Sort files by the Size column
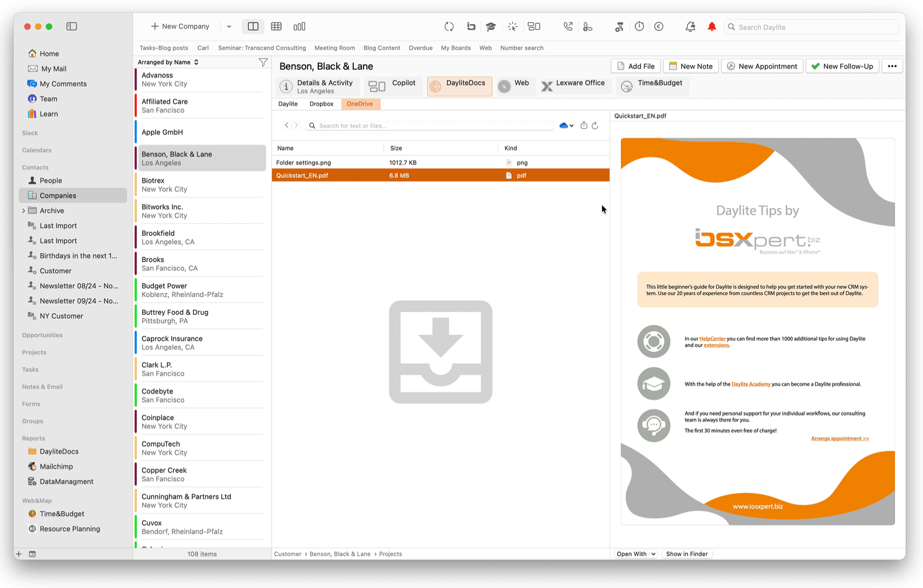 click(x=440, y=148)
